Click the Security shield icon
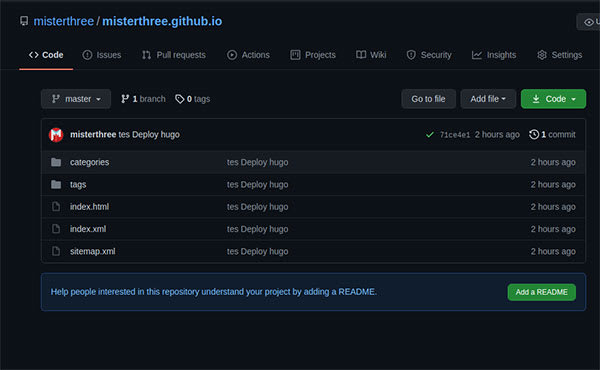Viewport: 600px width, 370px height. 411,55
